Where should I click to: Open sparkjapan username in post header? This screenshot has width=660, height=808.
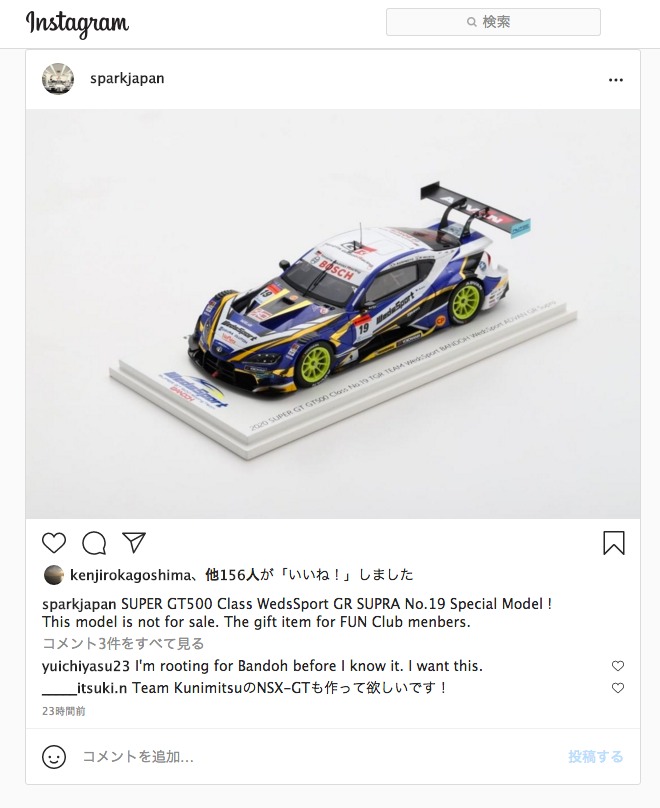pyautogui.click(x=127, y=78)
